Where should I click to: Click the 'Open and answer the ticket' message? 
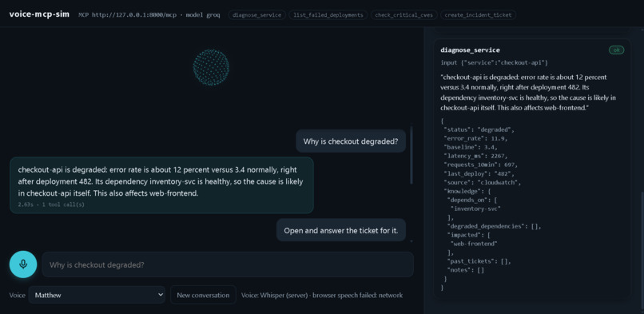tap(341, 230)
